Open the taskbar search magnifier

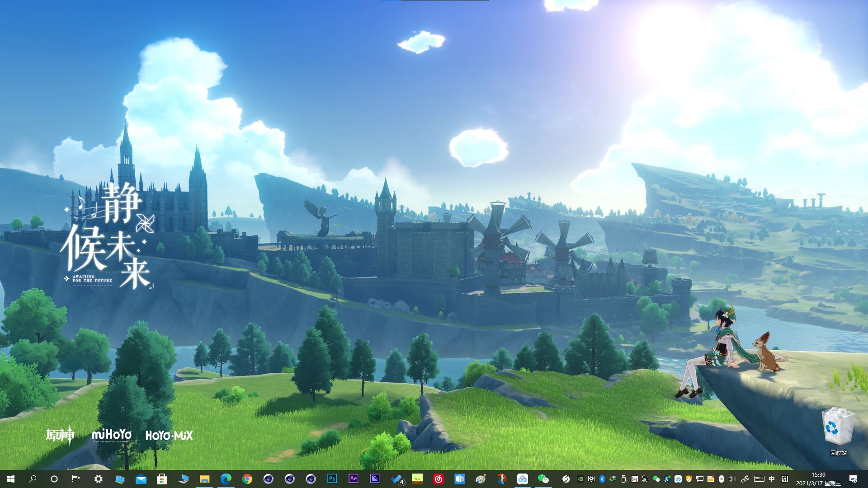click(33, 479)
